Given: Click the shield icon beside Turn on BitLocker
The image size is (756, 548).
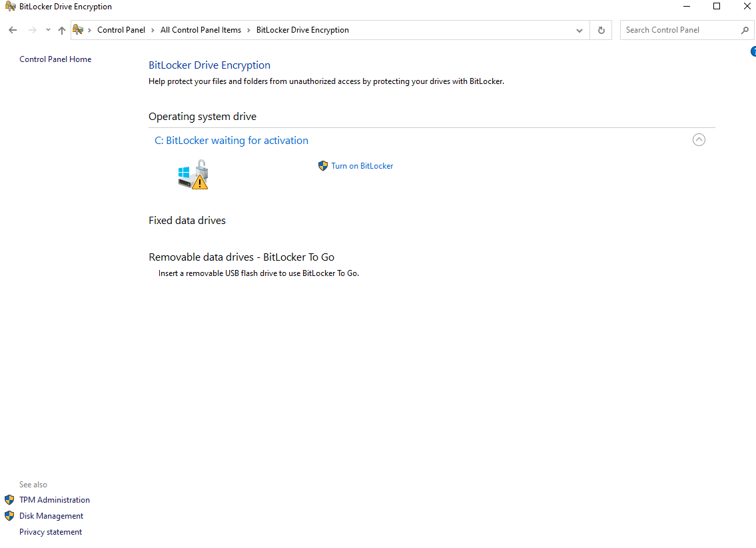Looking at the screenshot, I should (323, 166).
